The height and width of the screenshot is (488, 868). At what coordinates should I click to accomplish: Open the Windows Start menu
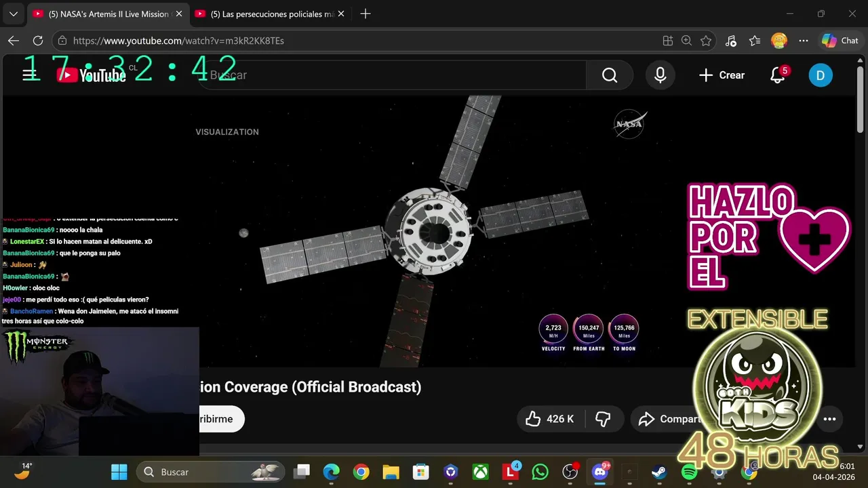click(119, 472)
